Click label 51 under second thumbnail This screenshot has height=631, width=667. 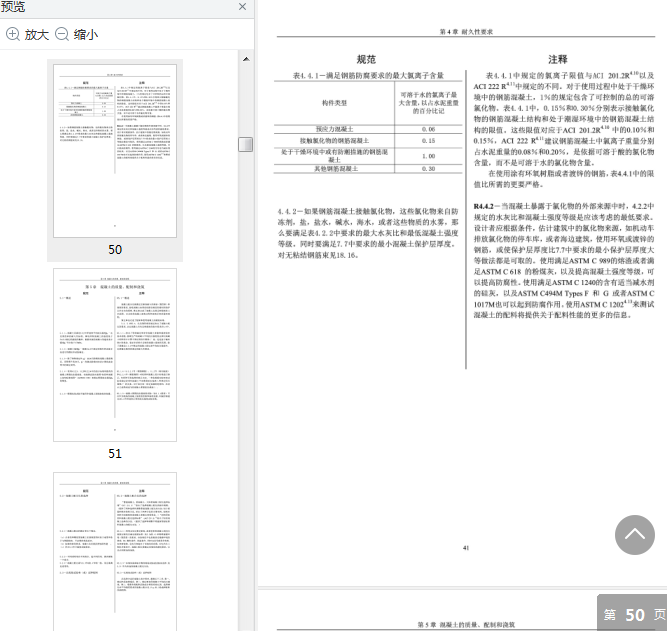(x=115, y=453)
